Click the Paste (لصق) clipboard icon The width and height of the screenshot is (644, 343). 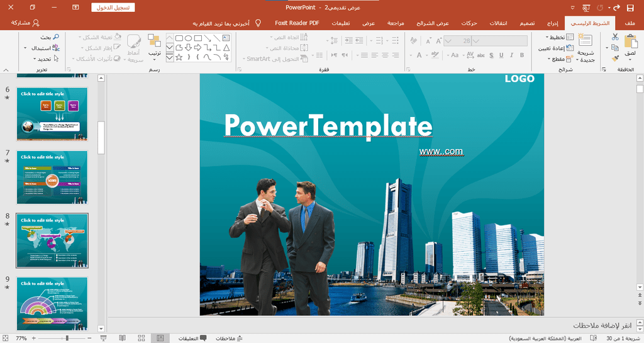(x=630, y=42)
